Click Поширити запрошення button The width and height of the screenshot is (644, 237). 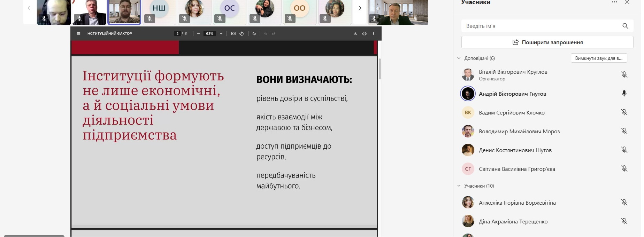(547, 42)
